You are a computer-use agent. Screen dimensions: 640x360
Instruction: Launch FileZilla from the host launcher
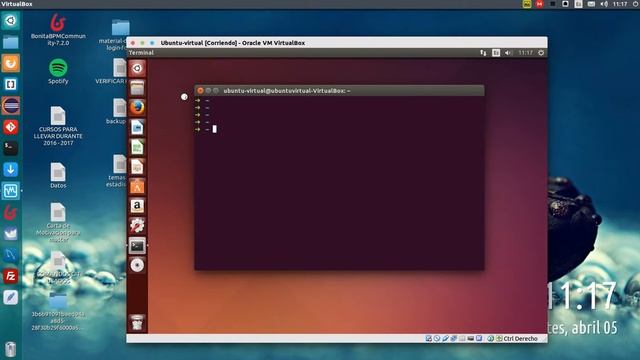(11, 276)
